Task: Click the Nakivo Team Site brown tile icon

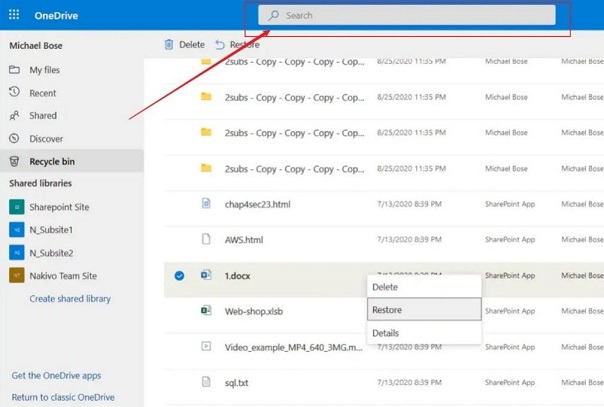Action: (x=17, y=275)
